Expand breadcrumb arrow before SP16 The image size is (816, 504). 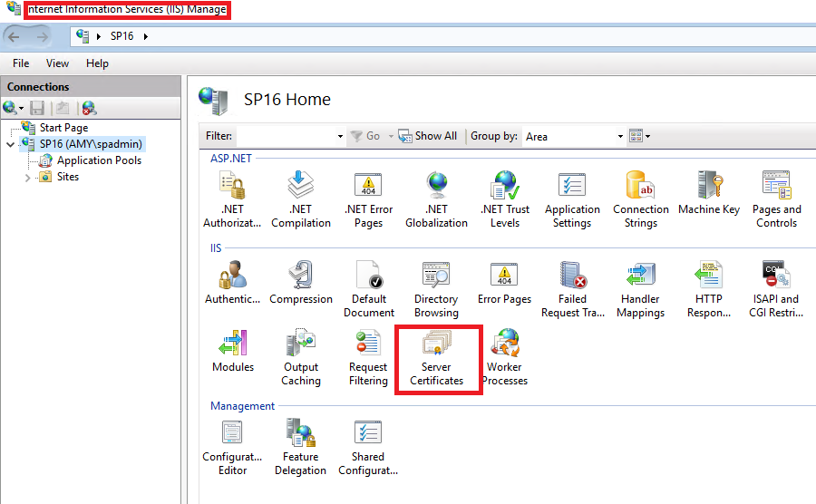click(x=98, y=36)
